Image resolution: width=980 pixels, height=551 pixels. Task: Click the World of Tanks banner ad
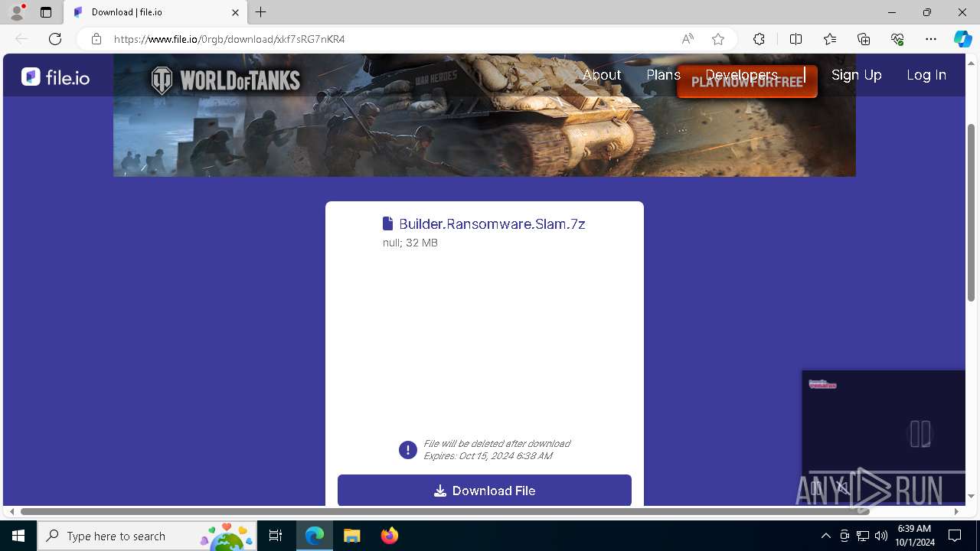485,115
